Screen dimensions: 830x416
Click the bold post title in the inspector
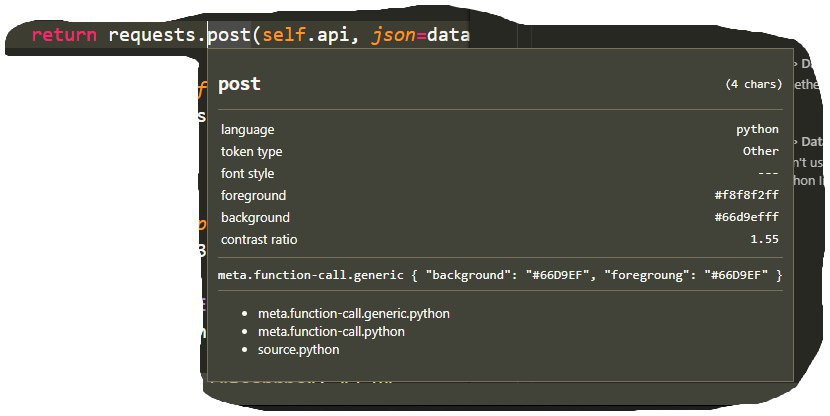click(x=239, y=84)
